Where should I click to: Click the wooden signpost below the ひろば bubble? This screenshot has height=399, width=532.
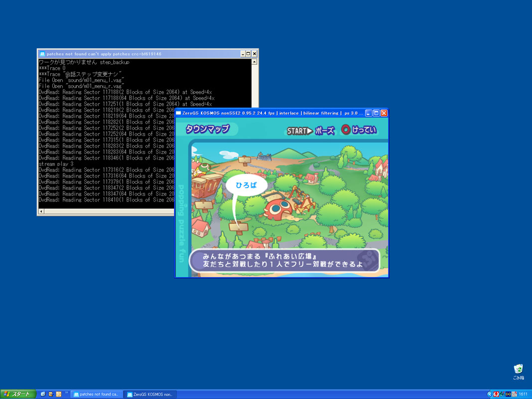(238, 227)
